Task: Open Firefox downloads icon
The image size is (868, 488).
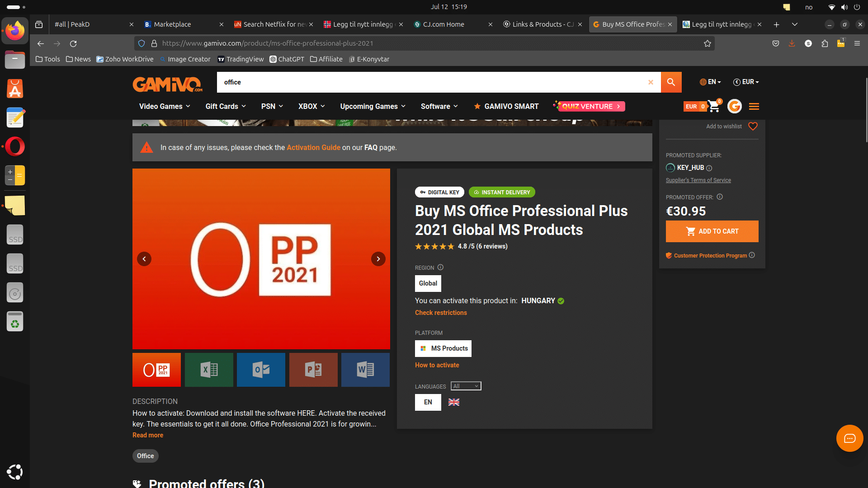Action: 792,43
